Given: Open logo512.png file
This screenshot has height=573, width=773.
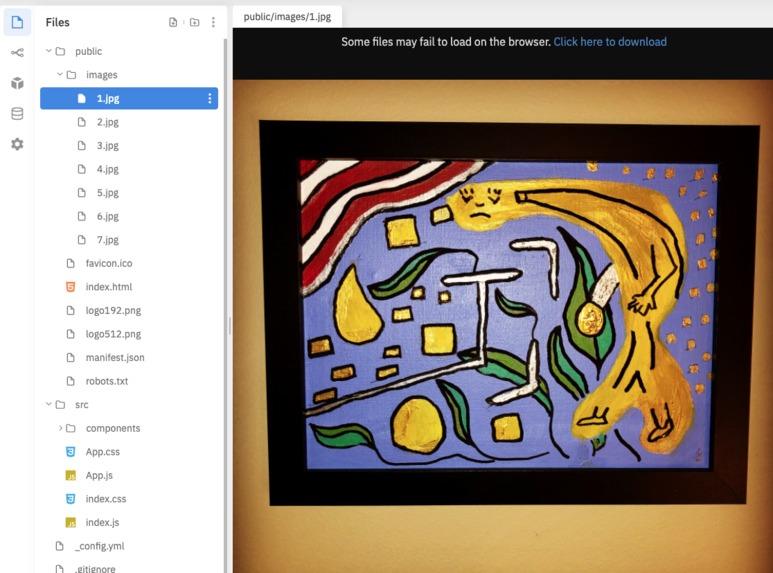Looking at the screenshot, I should click(x=113, y=334).
